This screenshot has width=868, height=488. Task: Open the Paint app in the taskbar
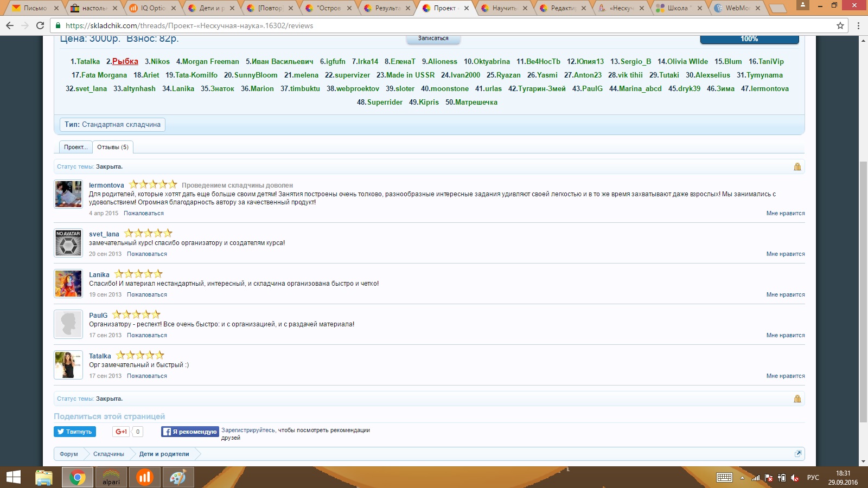(177, 477)
